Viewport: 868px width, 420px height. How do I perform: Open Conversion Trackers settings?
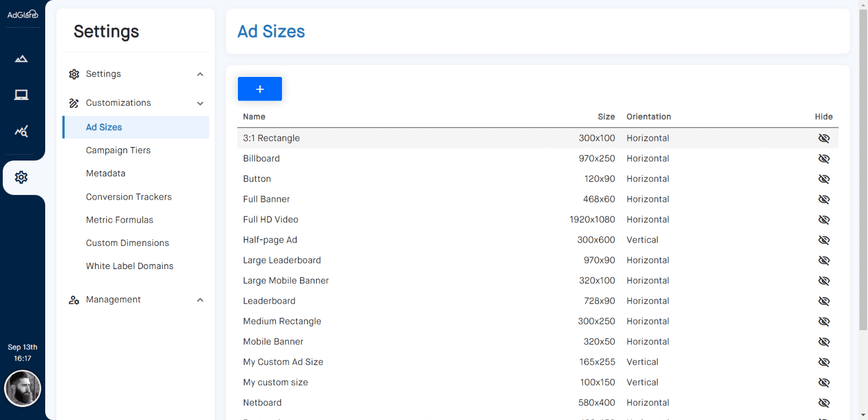pos(129,197)
